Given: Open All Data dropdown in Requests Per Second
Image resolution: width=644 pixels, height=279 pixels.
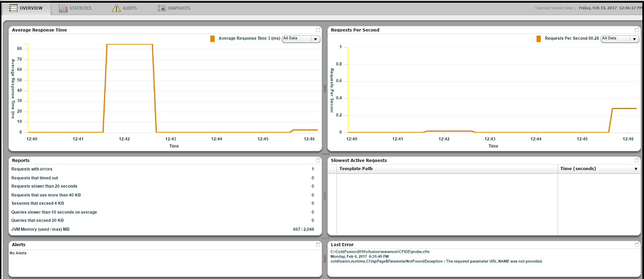Looking at the screenshot, I should click(x=620, y=39).
